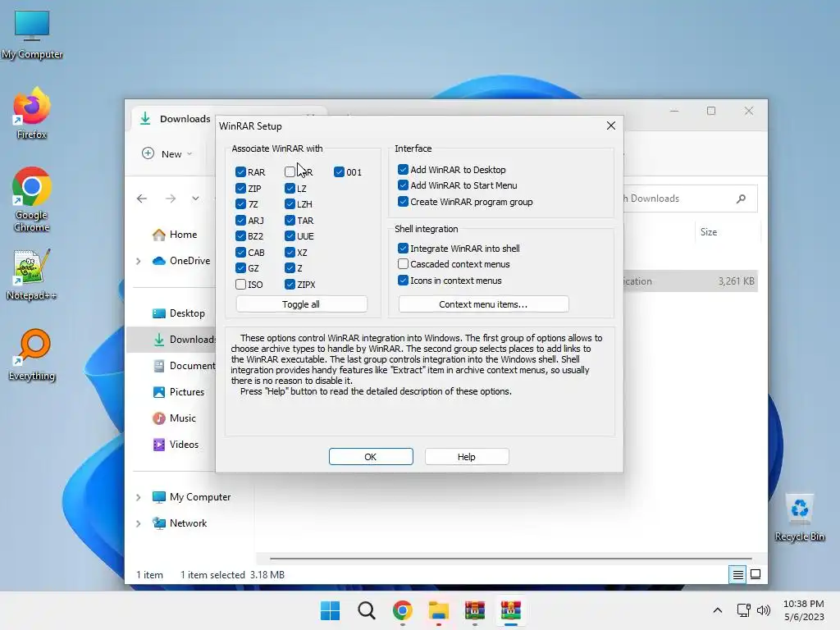This screenshot has width=840, height=630.
Task: Switch Explorer to large thumbnails view
Action: click(756, 575)
